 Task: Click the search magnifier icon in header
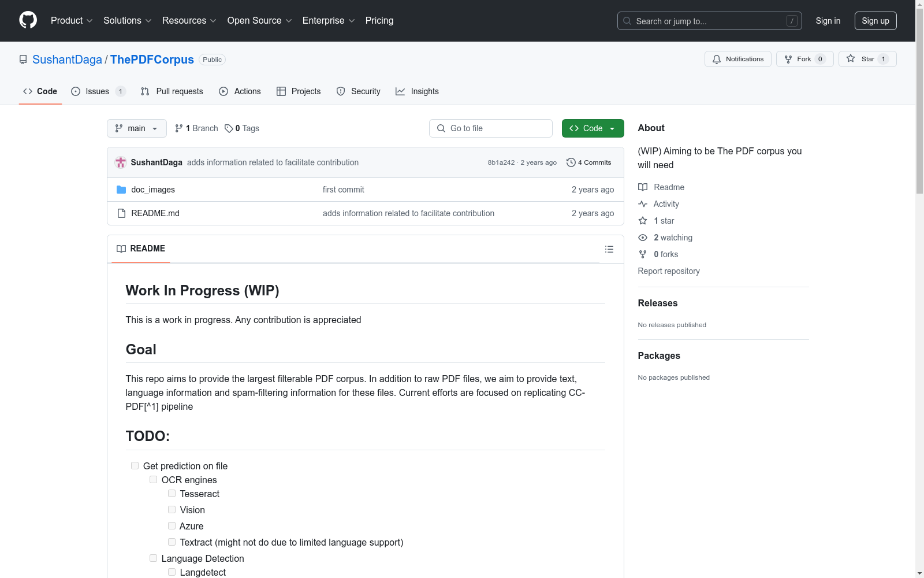tap(627, 21)
